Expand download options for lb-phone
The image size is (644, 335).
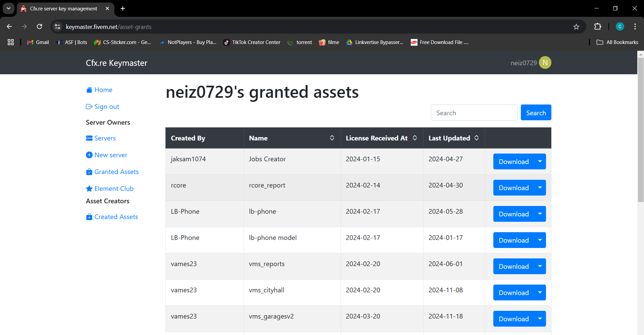(x=540, y=214)
